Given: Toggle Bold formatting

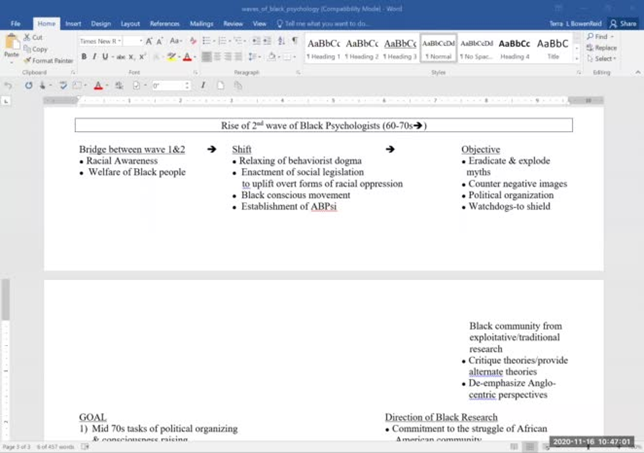Looking at the screenshot, I should (x=84, y=57).
